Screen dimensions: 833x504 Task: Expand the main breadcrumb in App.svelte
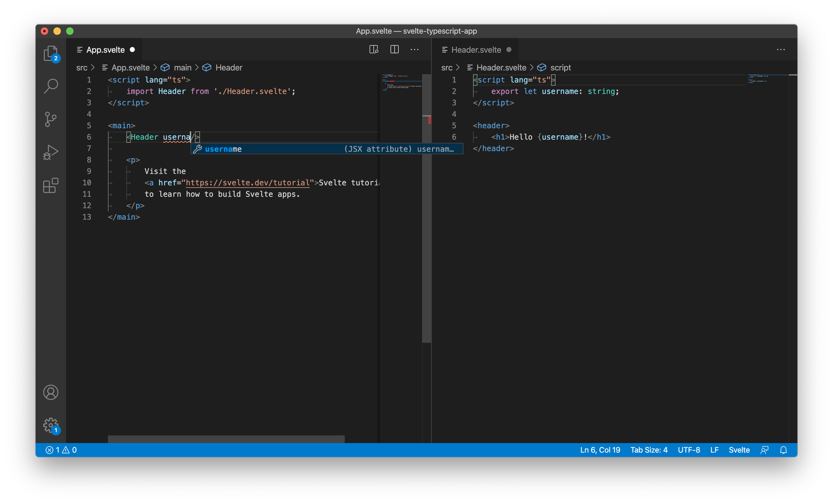pos(182,68)
